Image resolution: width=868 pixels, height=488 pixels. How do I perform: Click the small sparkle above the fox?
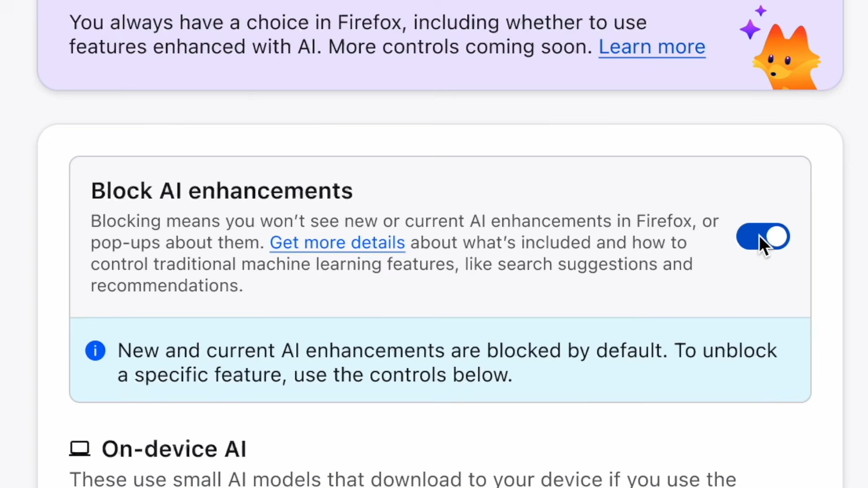tap(761, 10)
